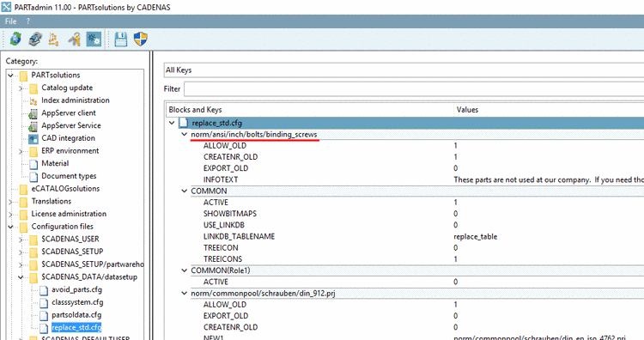Collapse the PARTsolutions tree node
The width and height of the screenshot is (644, 340).
pyautogui.click(x=10, y=76)
